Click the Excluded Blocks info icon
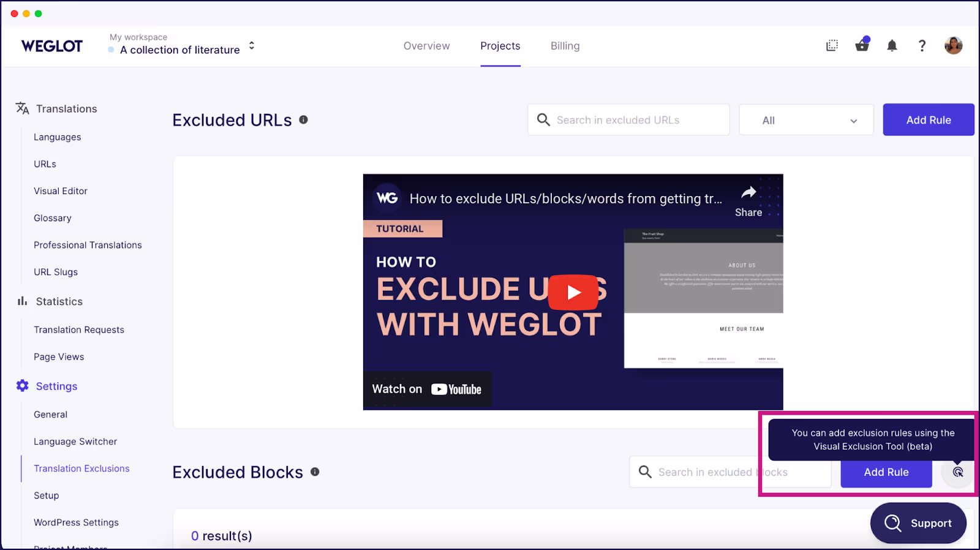Image resolution: width=980 pixels, height=550 pixels. tap(315, 472)
